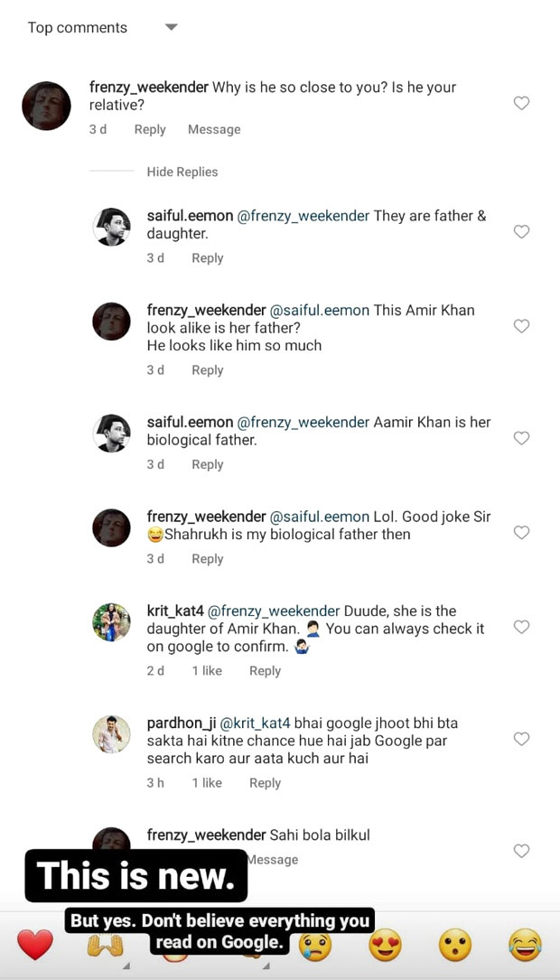Viewport: 560px width, 980px height.
Task: Tap the heart icon on saiful.eemon's first reply
Action: 521,232
